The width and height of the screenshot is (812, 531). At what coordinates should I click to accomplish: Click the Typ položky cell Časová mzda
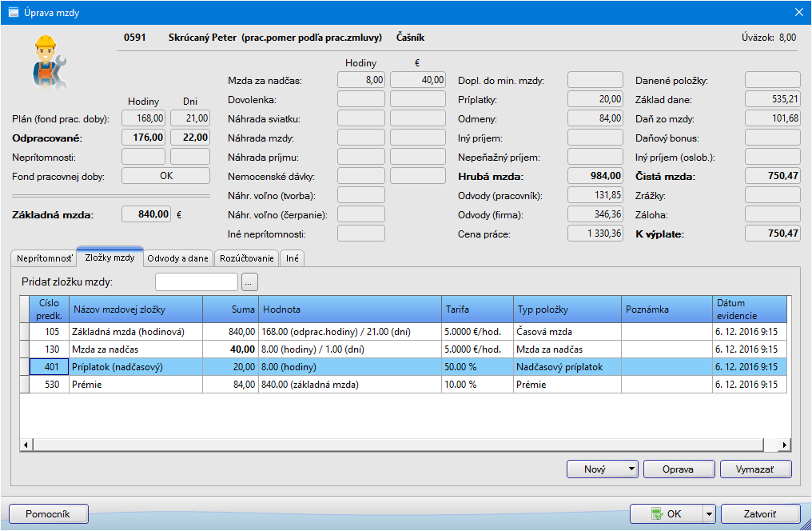click(x=567, y=332)
